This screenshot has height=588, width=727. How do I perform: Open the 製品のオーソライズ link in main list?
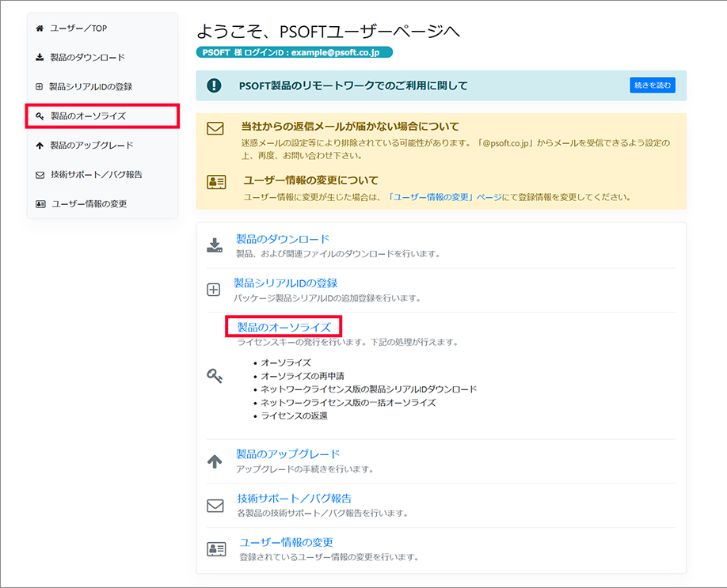(x=284, y=327)
